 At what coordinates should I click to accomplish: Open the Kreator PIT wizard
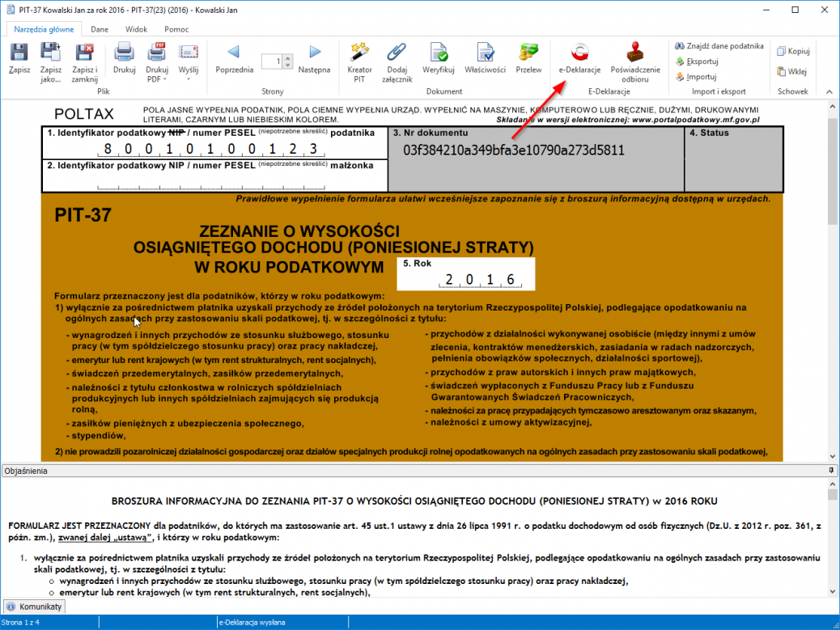359,57
